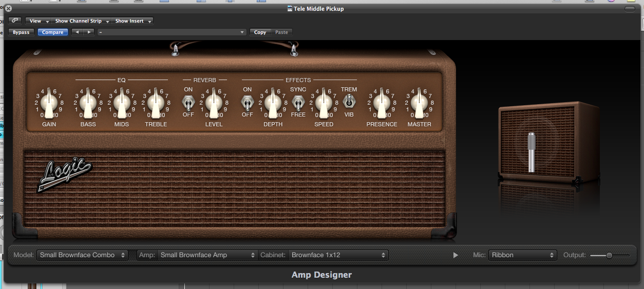Click the effects SPEED knob
Screen dimensions: 644x289
[x=324, y=104]
